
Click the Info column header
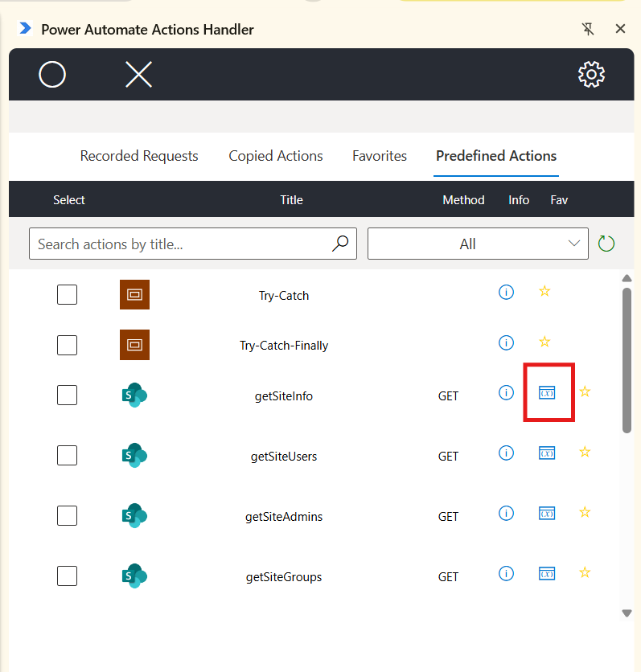tap(519, 199)
